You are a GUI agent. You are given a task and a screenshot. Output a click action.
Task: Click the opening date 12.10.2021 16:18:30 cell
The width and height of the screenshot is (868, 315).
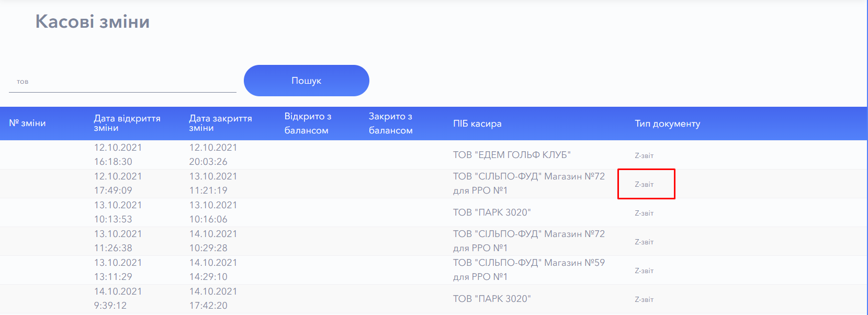pyautogui.click(x=118, y=155)
